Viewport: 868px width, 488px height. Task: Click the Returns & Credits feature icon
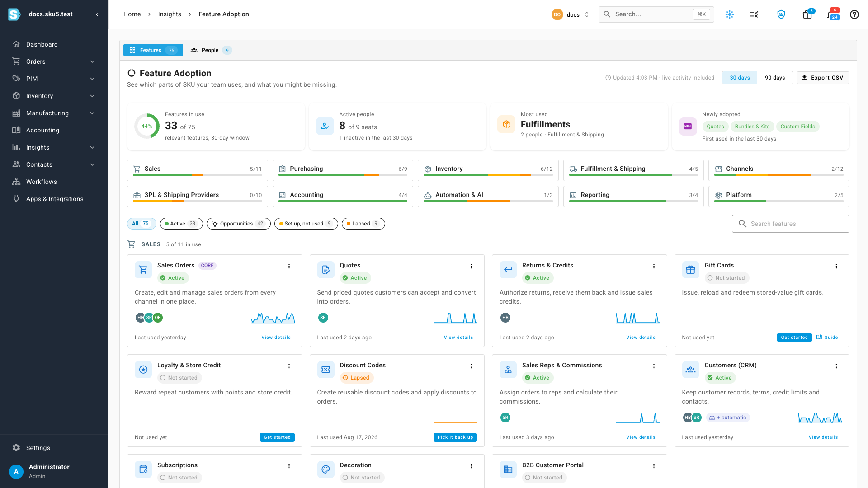tap(508, 270)
